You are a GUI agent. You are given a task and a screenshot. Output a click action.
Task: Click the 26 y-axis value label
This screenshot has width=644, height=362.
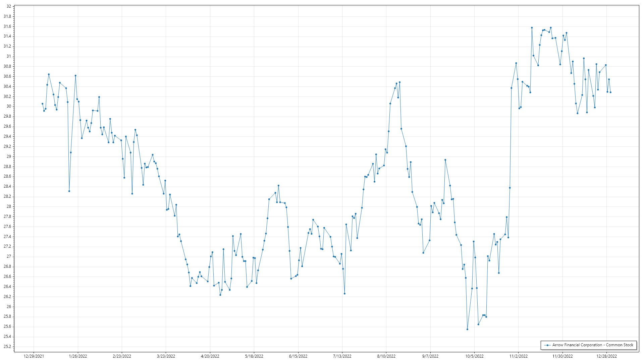pos(9,307)
